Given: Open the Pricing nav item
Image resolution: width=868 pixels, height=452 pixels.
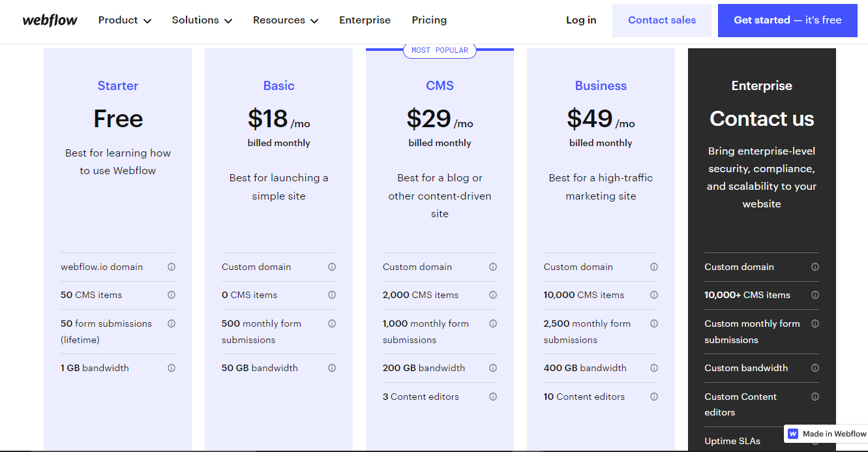Looking at the screenshot, I should 429,20.
